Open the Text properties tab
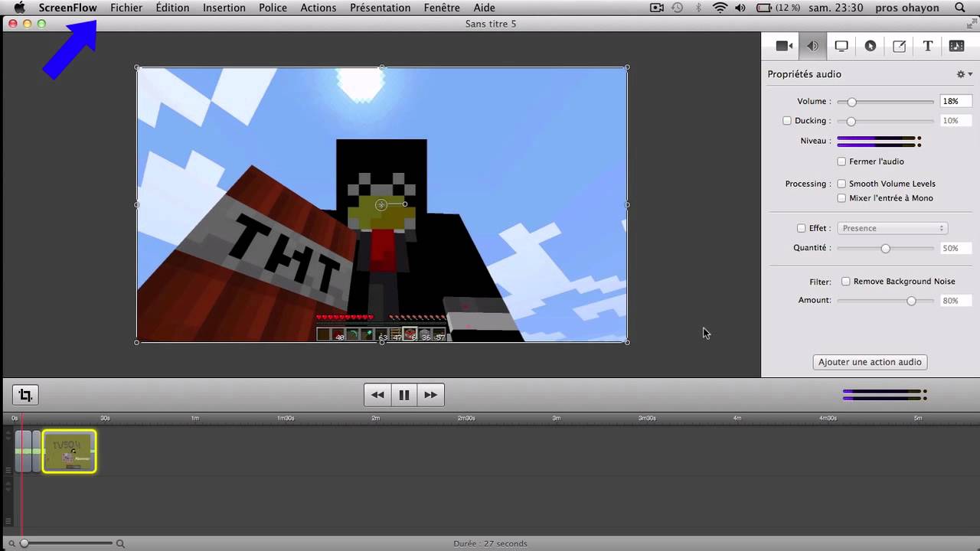This screenshot has height=551, width=980. [x=928, y=46]
